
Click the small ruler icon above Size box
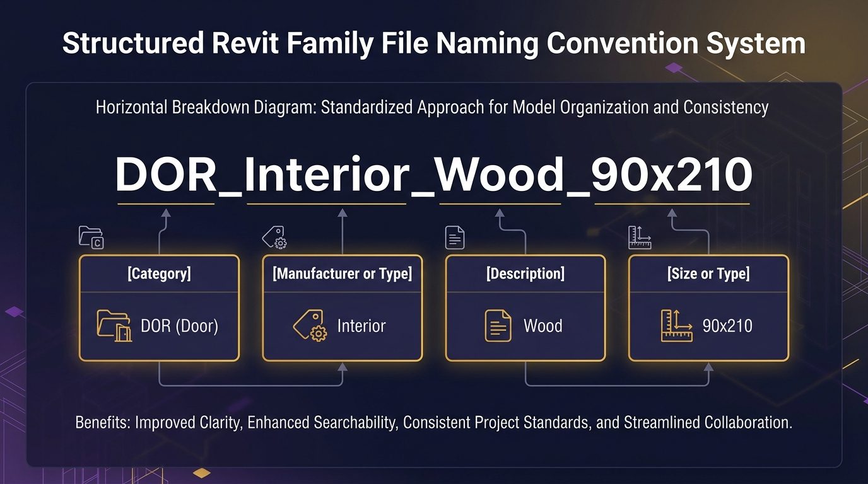click(x=640, y=237)
